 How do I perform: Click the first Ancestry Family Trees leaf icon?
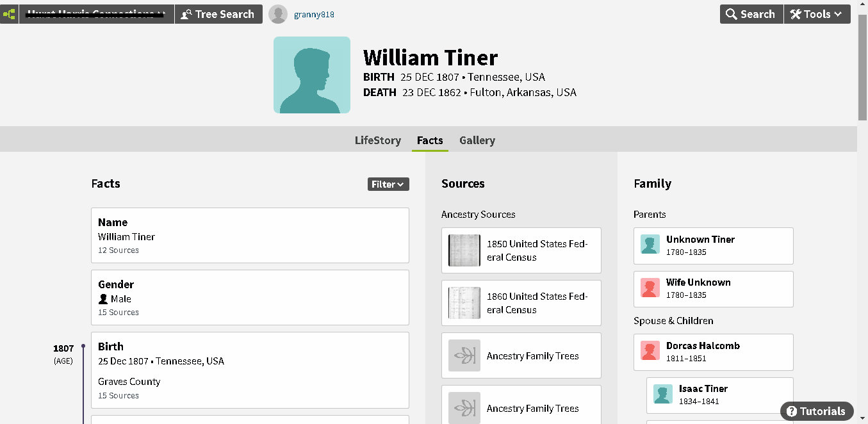(464, 355)
